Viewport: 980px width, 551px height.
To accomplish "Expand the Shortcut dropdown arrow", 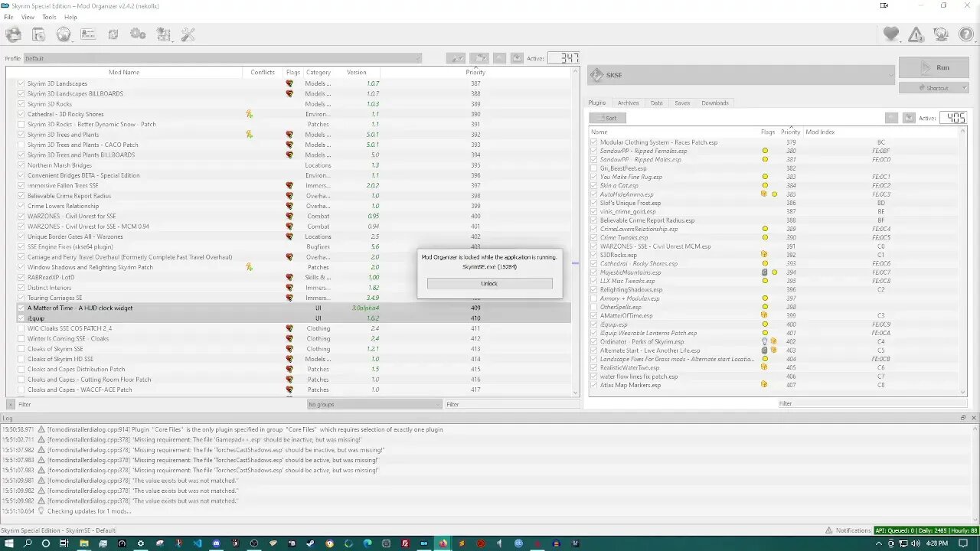I will [964, 88].
